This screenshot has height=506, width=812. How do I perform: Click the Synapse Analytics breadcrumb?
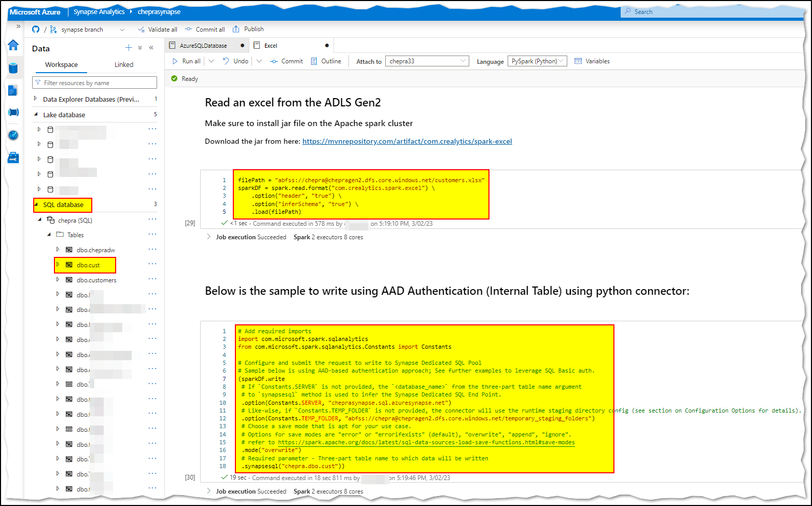(99, 11)
